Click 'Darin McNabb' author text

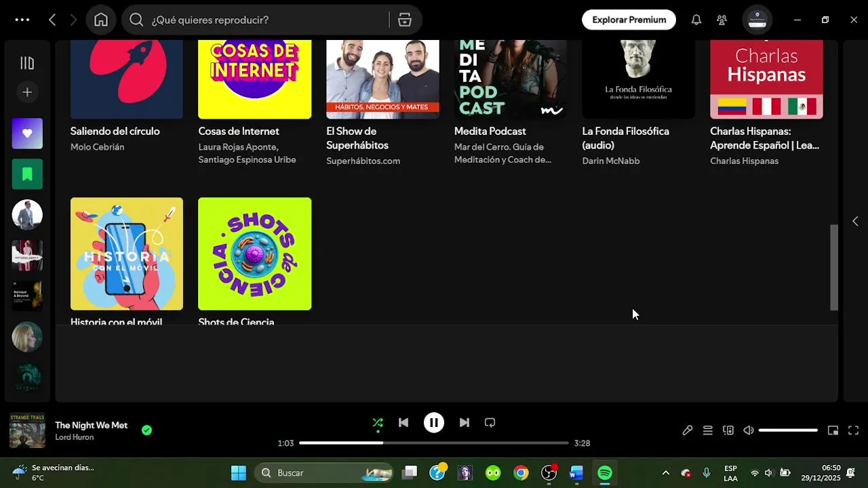610,161
